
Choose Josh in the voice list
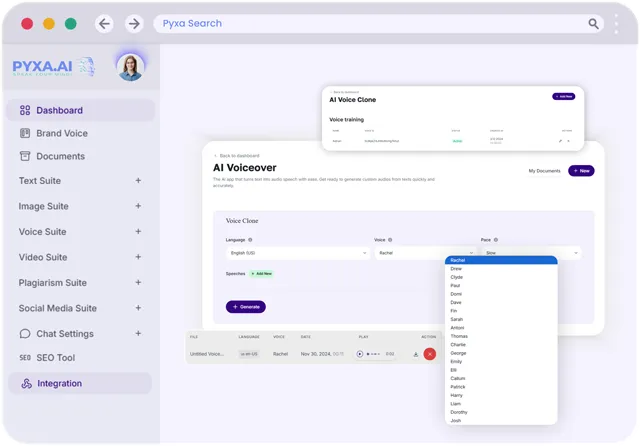click(x=501, y=421)
